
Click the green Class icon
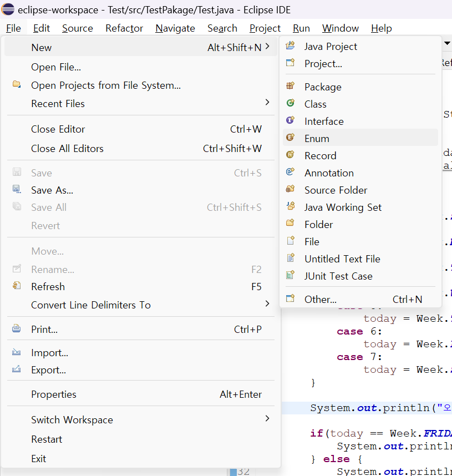(x=290, y=103)
